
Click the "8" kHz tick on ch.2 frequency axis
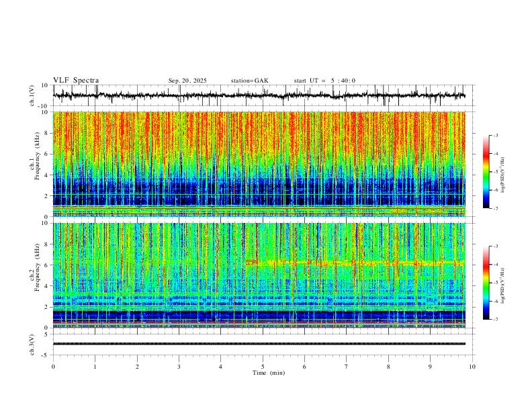click(x=47, y=244)
